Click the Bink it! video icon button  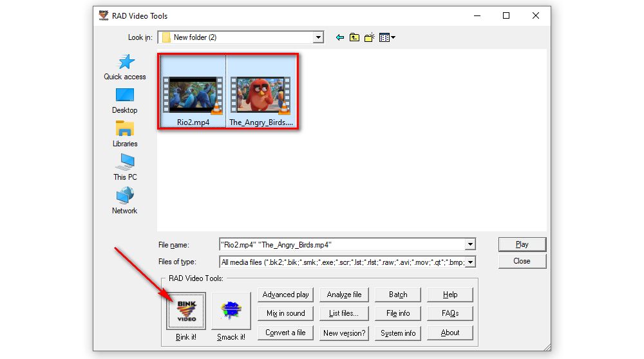click(x=186, y=311)
